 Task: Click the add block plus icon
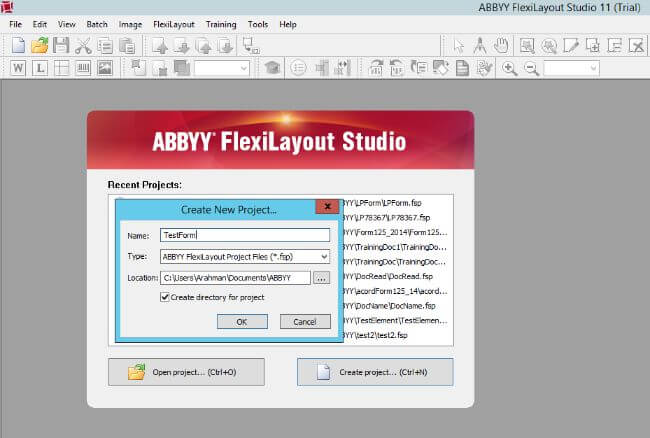click(592, 46)
